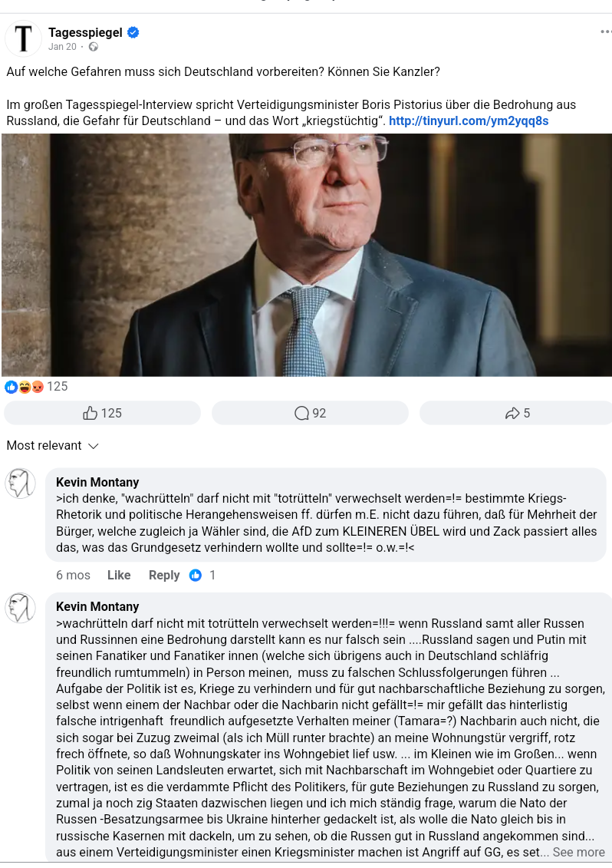This screenshot has height=868, width=612.
Task: Open the three-dot post options menu
Action: [x=606, y=32]
